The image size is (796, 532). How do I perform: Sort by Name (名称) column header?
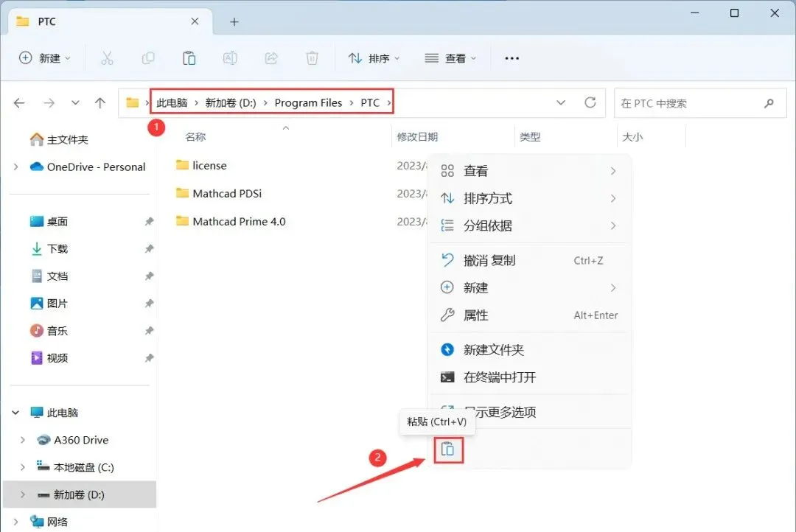[195, 137]
